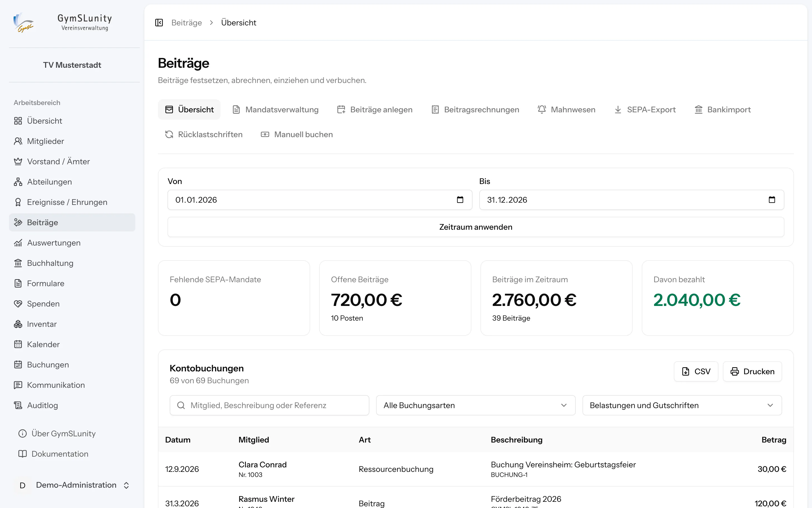Open Auswertungen chart entry
Viewport: 812px width, 508px height.
72,243
